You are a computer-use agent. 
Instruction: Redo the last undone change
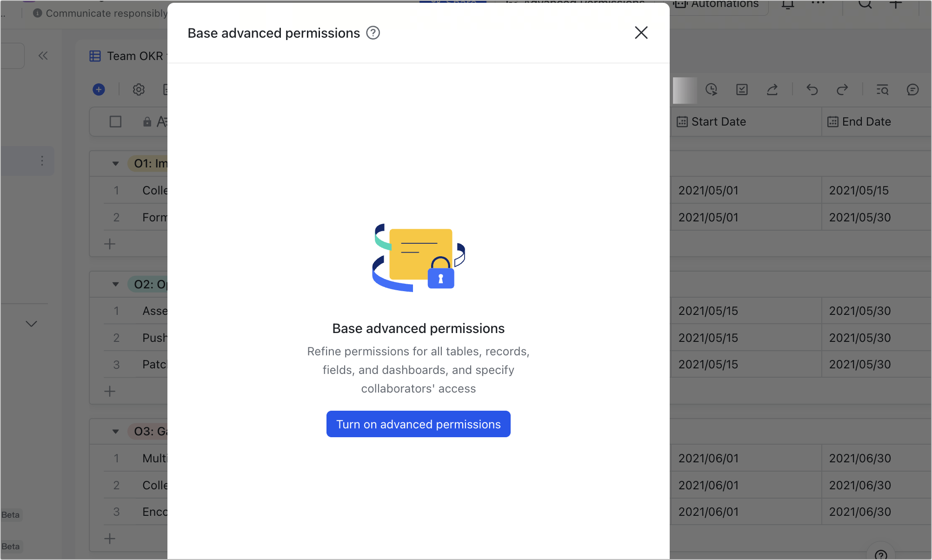tap(843, 90)
